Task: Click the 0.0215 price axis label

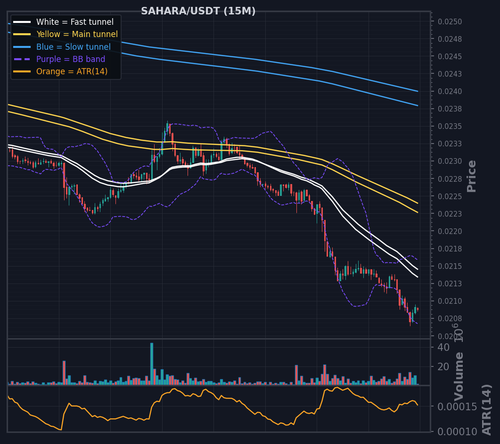Action: point(450,266)
